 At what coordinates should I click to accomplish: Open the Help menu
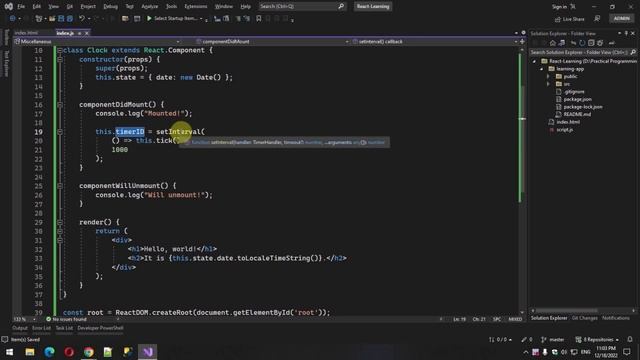245,7
